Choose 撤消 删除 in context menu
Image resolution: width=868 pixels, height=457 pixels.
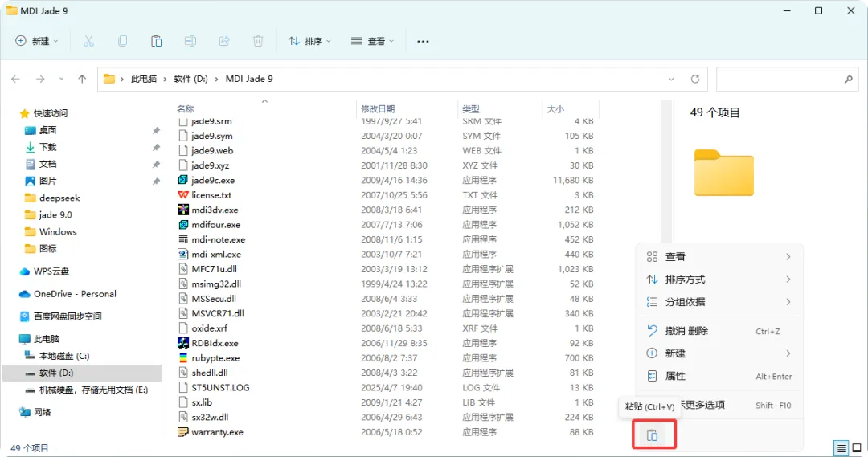(x=719, y=331)
